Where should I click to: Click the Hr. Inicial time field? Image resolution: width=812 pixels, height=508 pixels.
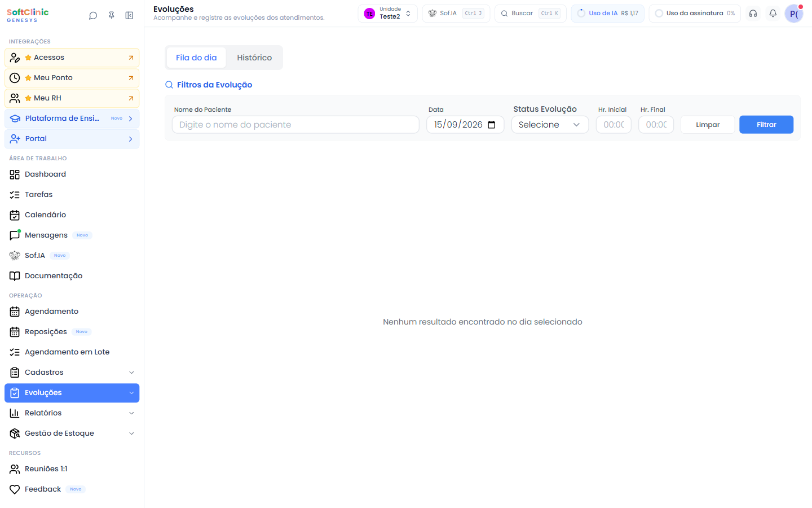614,125
